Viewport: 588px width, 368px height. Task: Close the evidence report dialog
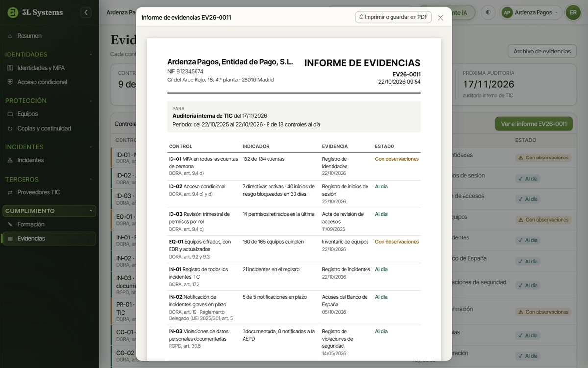click(441, 18)
